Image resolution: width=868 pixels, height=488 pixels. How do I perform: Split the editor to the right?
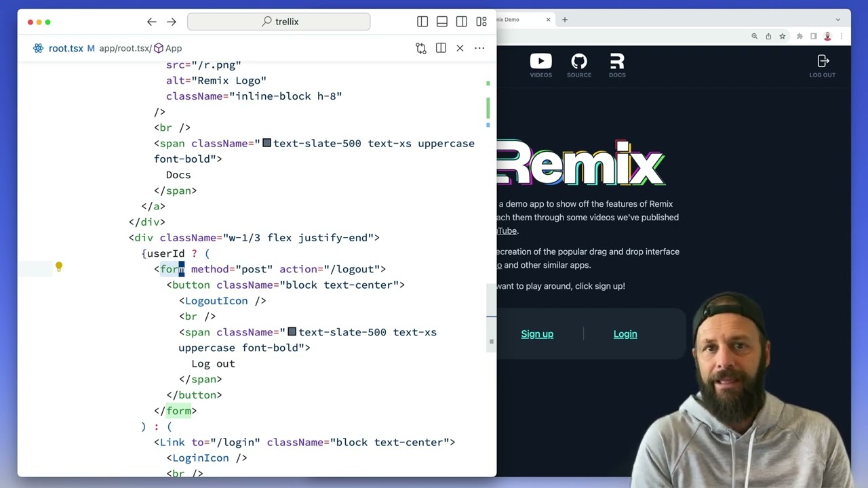(x=441, y=48)
